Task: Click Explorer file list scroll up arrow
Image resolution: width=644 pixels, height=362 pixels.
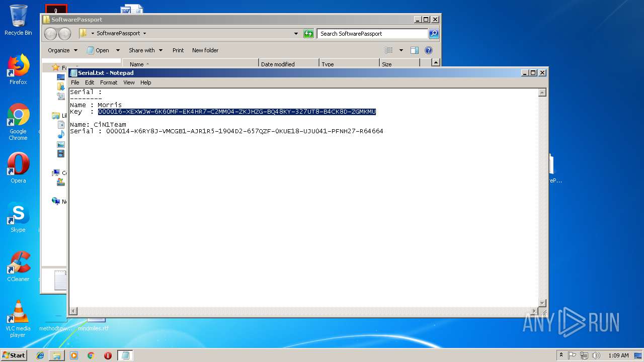Action: pos(436,63)
